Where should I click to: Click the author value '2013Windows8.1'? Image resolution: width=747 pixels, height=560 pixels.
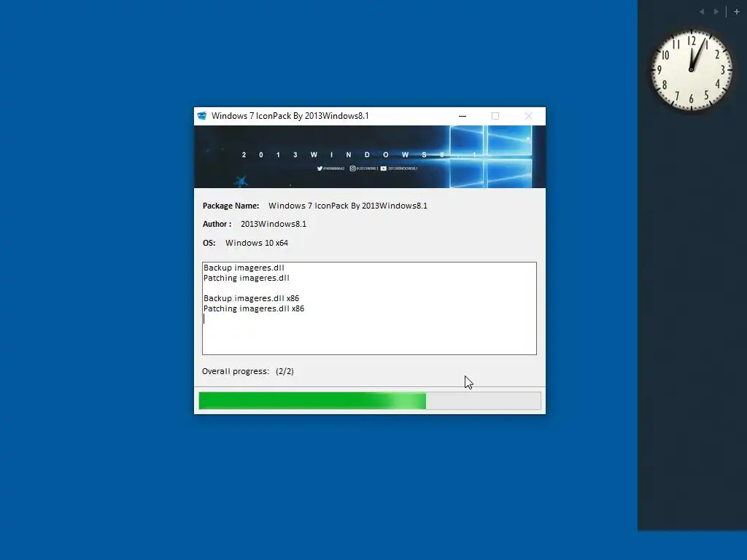pyautogui.click(x=274, y=224)
